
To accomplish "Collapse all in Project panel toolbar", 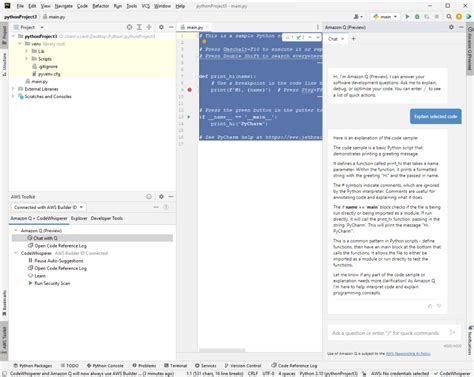I will [x=149, y=27].
